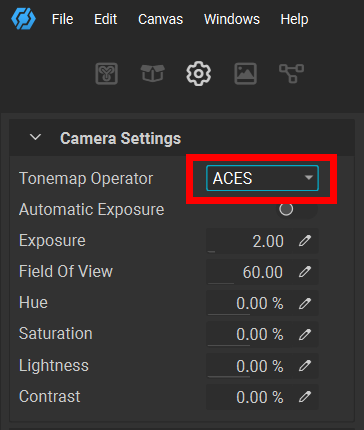Image resolution: width=364 pixels, height=430 pixels.
Task: Open the Help menu
Action: point(294,19)
